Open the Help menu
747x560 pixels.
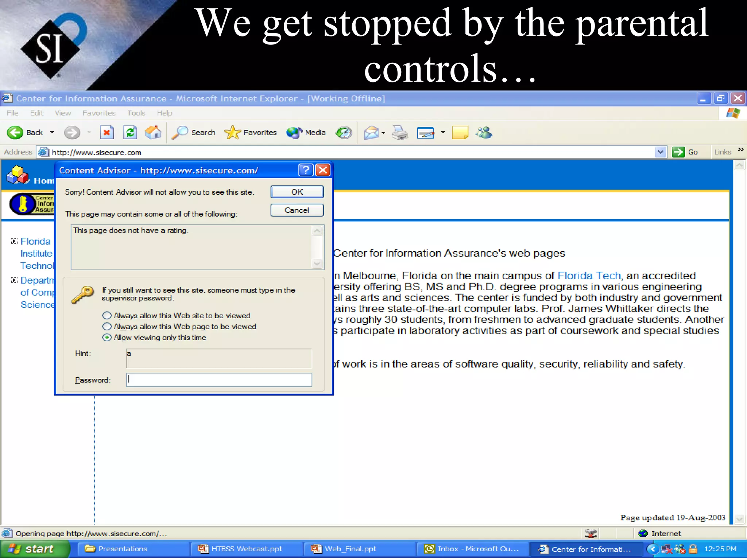click(x=165, y=113)
